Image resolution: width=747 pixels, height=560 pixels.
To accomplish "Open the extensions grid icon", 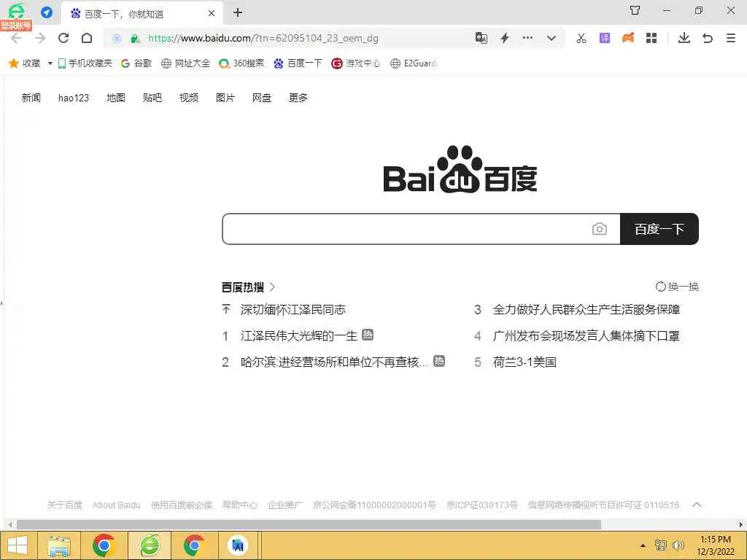I will tap(651, 38).
